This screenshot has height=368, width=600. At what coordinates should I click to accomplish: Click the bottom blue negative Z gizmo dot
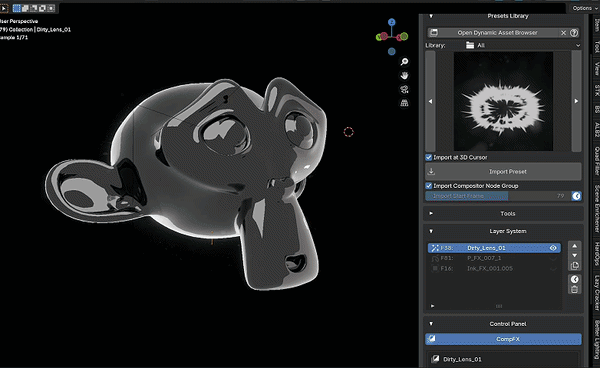pyautogui.click(x=391, y=51)
